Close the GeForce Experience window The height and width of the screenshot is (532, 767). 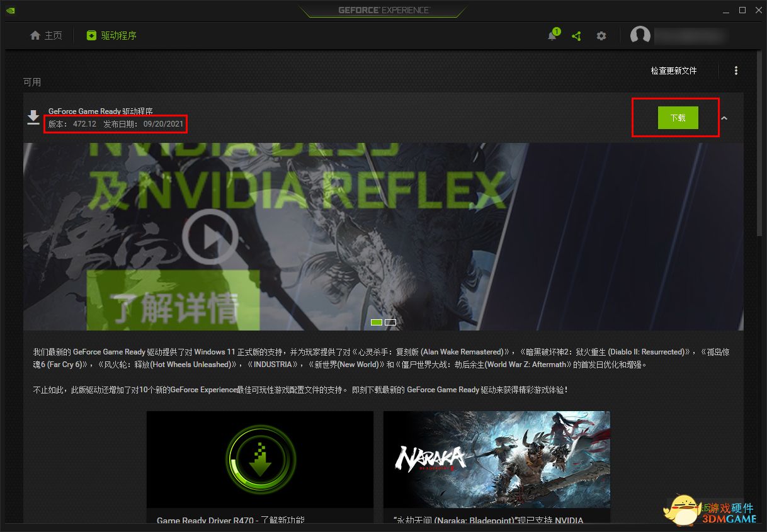(758, 10)
